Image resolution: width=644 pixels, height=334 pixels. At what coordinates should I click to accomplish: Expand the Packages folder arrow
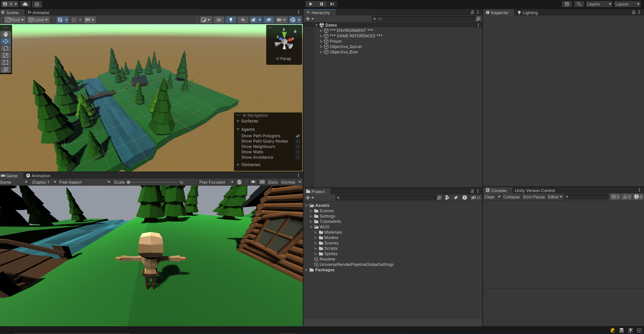307,270
